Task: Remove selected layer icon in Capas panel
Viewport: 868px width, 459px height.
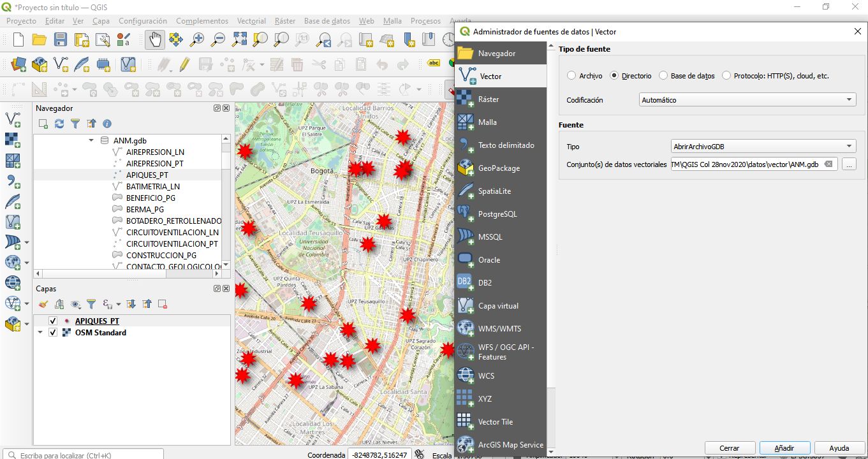Action: (x=163, y=304)
